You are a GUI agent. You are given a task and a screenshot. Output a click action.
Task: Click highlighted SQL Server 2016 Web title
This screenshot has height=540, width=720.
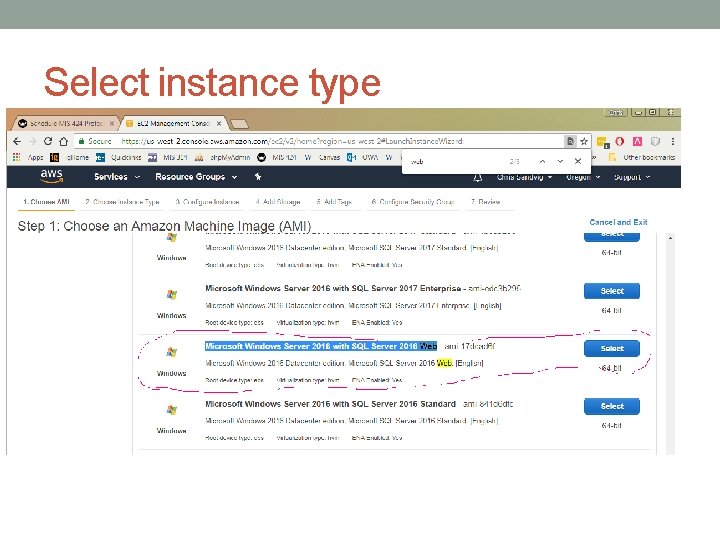point(321,346)
